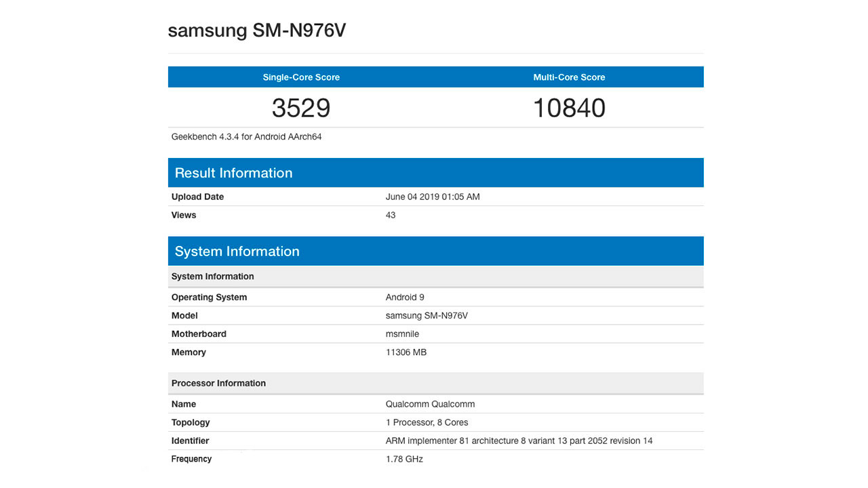Click the Model value in System Information table
The image size is (868, 488).
tap(427, 316)
